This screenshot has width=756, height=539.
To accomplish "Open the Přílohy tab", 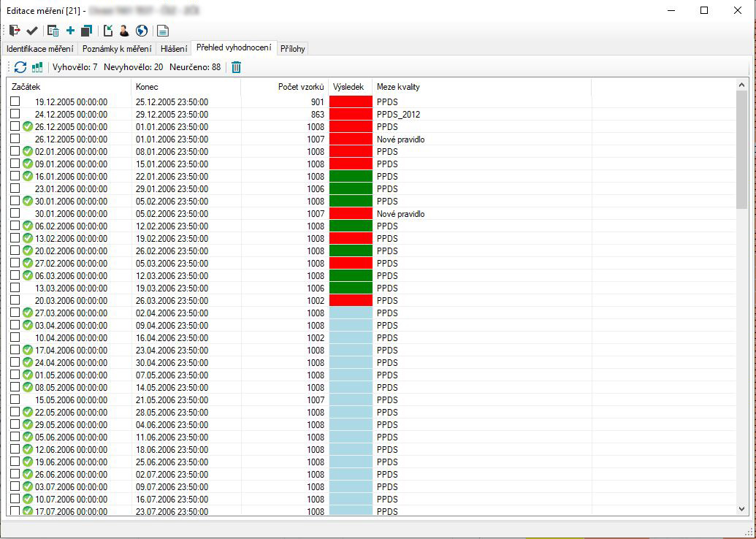I will tap(293, 49).
